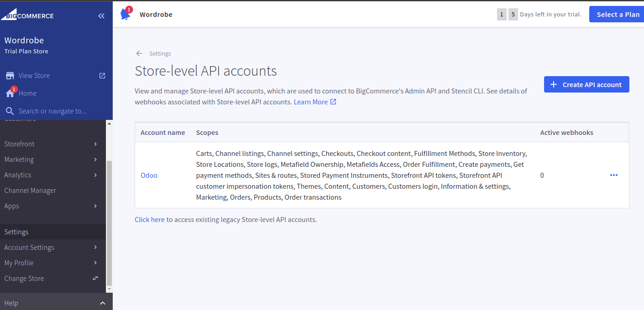The image size is (644, 310).
Task: Open the Learn More link
Action: click(311, 102)
